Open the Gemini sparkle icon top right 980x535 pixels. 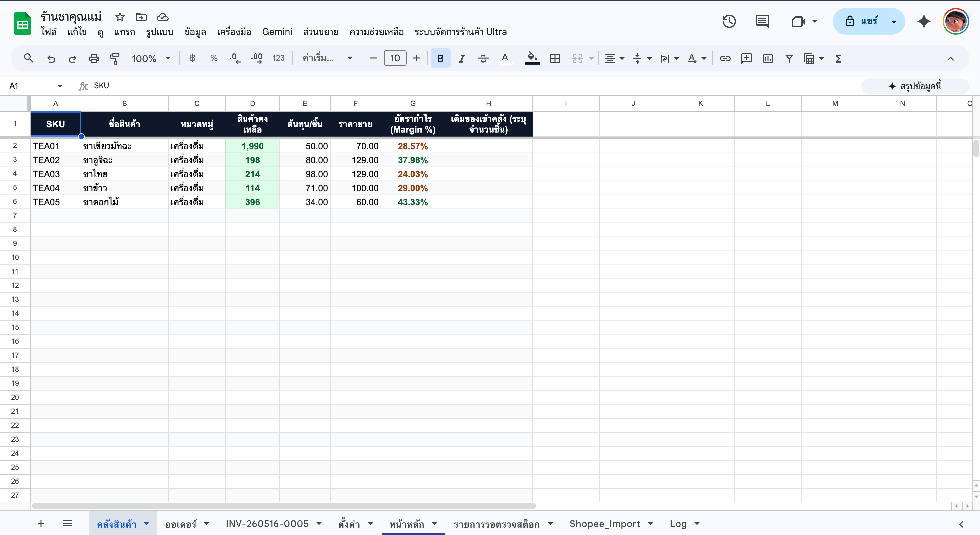pos(924,21)
